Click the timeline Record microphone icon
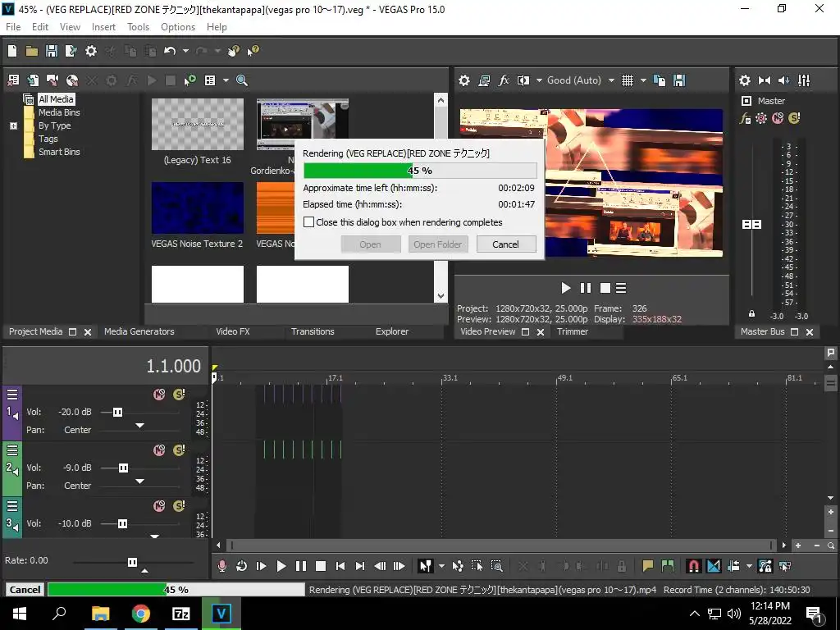Screen dimensions: 840x630 coord(221,566)
